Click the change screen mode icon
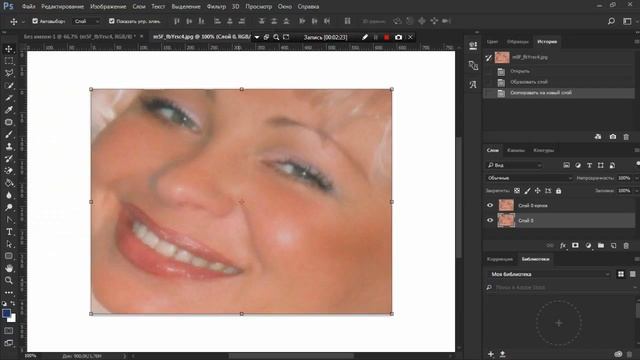 click(x=9, y=343)
